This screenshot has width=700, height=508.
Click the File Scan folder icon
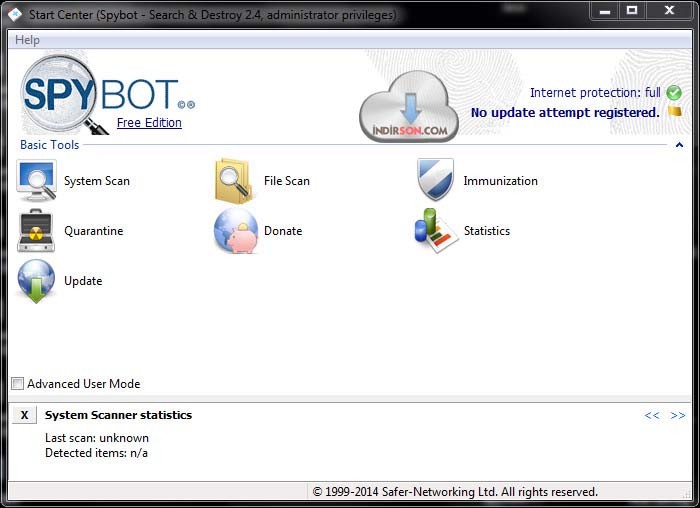pos(233,181)
